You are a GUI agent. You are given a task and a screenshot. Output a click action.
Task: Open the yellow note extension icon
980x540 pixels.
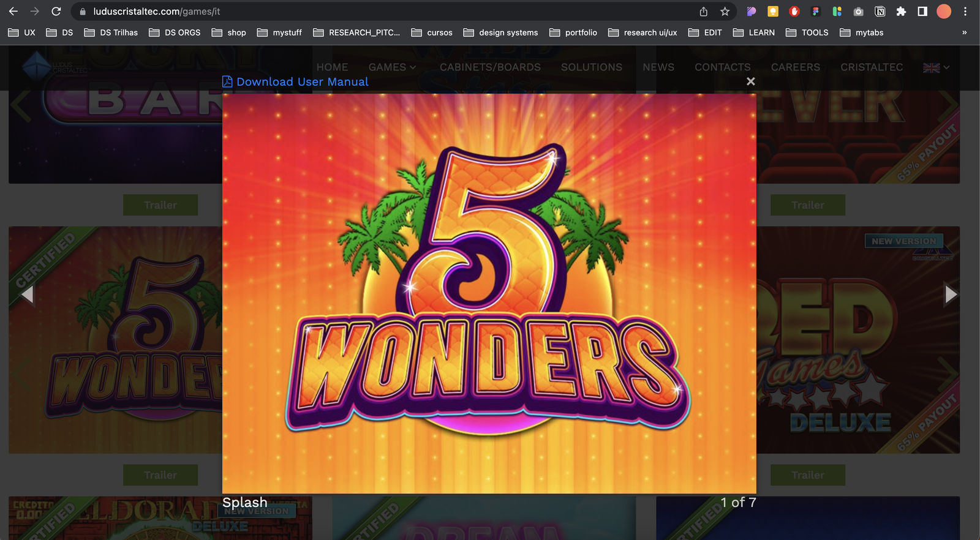point(773,12)
